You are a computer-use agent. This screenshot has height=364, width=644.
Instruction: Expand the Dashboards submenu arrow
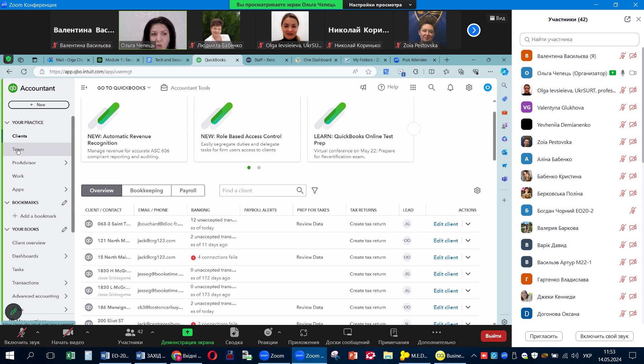point(66,256)
